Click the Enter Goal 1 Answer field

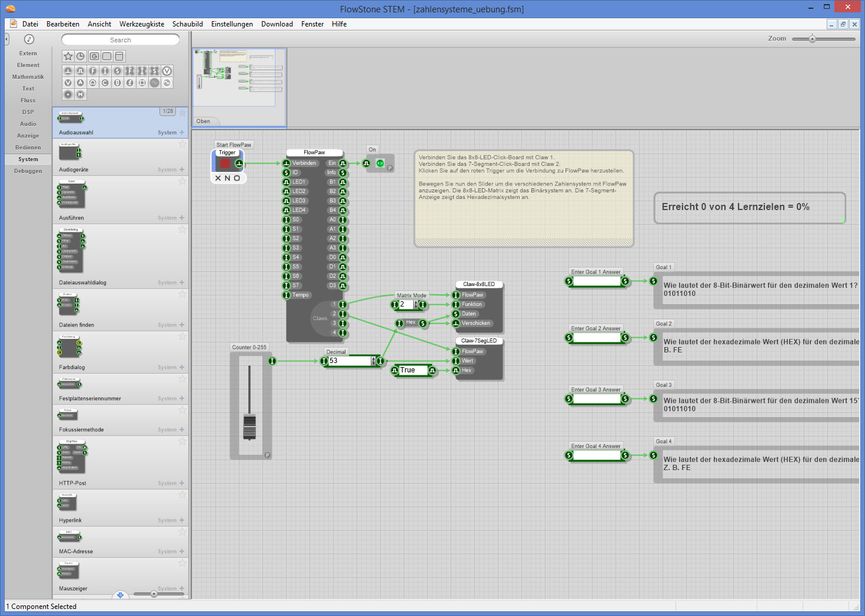point(597,281)
